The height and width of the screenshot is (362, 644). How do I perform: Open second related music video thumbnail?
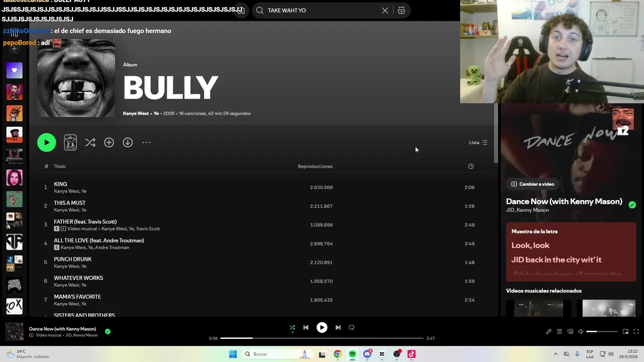pyautogui.click(x=609, y=308)
